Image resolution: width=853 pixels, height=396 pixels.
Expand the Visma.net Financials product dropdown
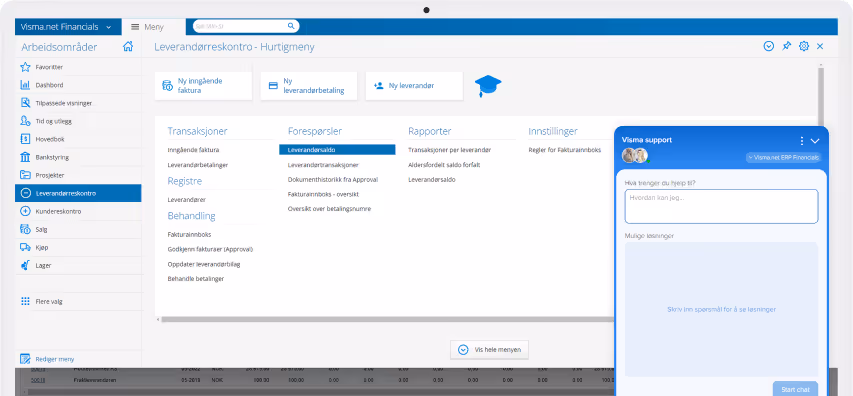point(109,27)
